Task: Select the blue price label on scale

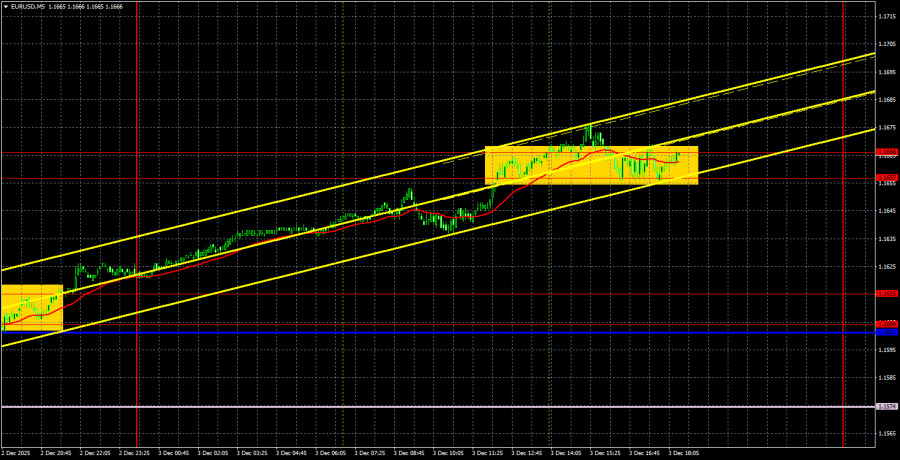Action: (x=886, y=332)
